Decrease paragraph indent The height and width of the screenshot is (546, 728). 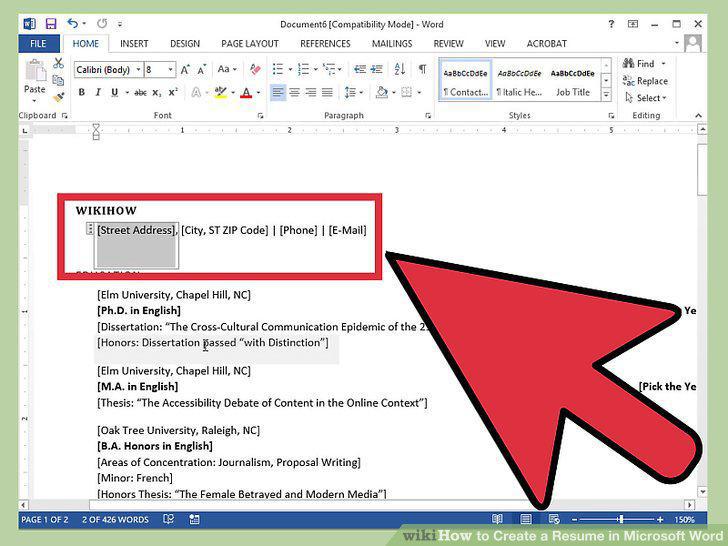(x=359, y=70)
